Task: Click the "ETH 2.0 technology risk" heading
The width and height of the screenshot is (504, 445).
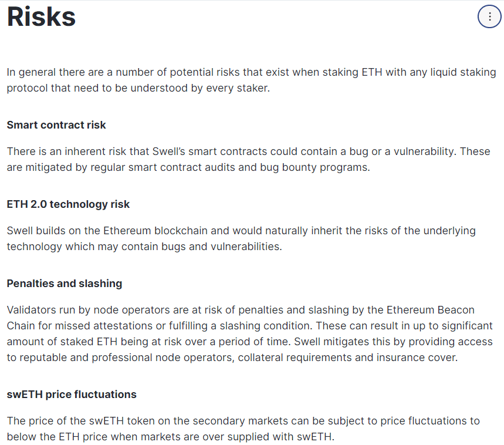Action: coord(68,204)
